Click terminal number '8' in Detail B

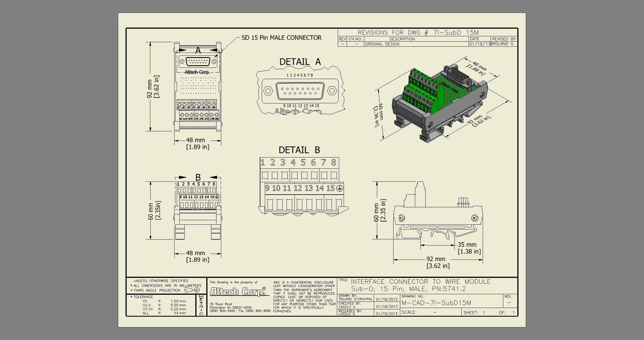[x=334, y=162]
